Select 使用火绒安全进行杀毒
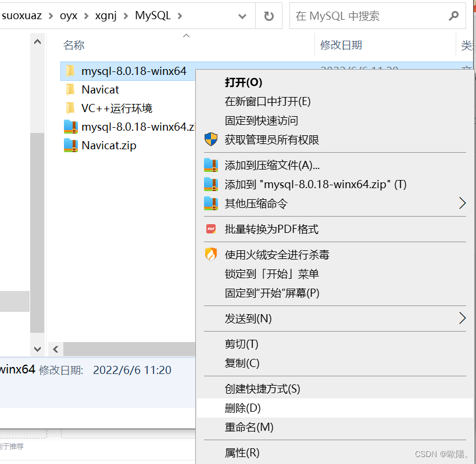Viewport: 476px width, 464px height. (x=335, y=255)
